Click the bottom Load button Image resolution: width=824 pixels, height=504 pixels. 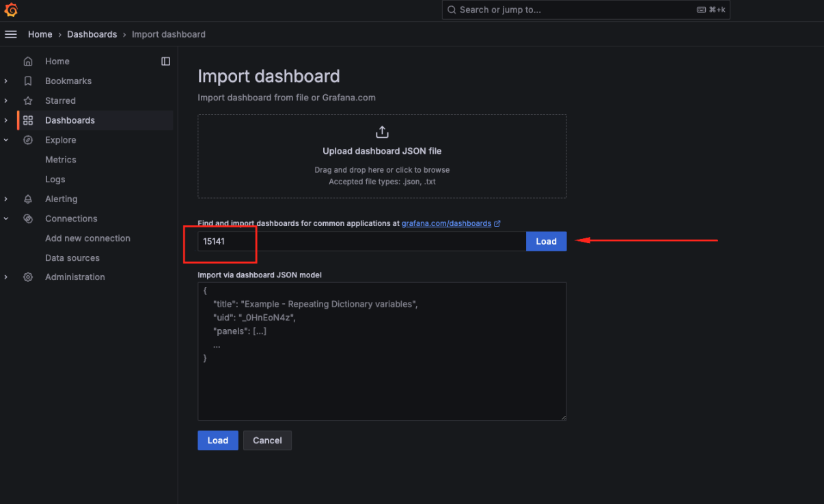(218, 440)
